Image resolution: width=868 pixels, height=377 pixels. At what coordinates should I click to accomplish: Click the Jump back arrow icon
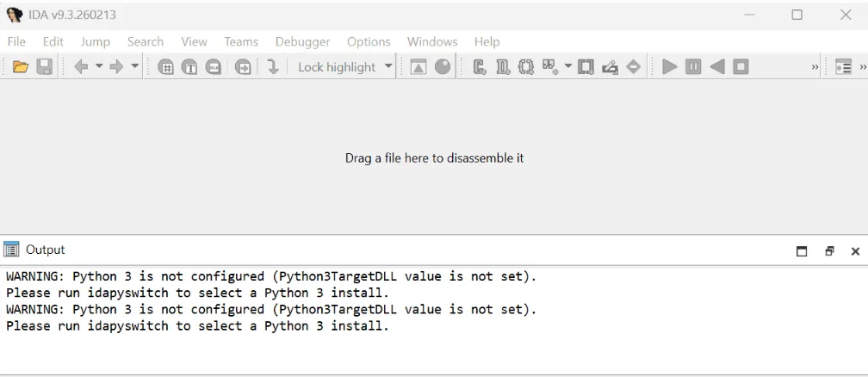81,67
